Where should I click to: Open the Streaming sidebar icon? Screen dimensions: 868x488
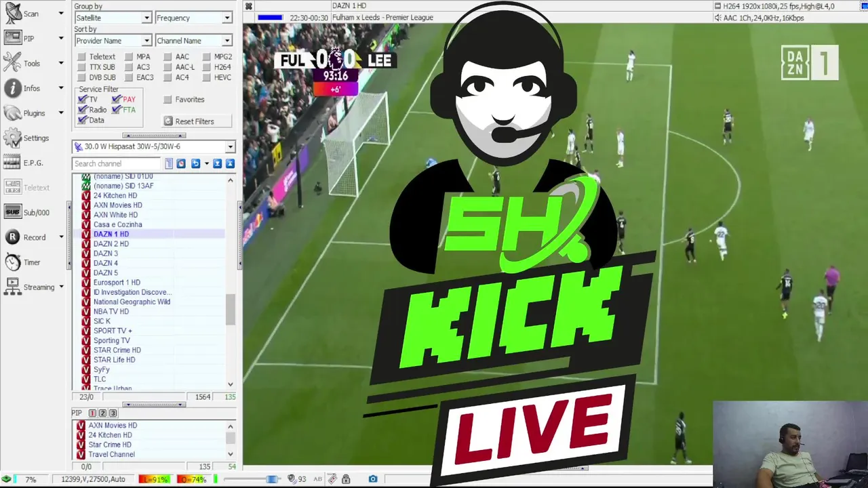13,287
